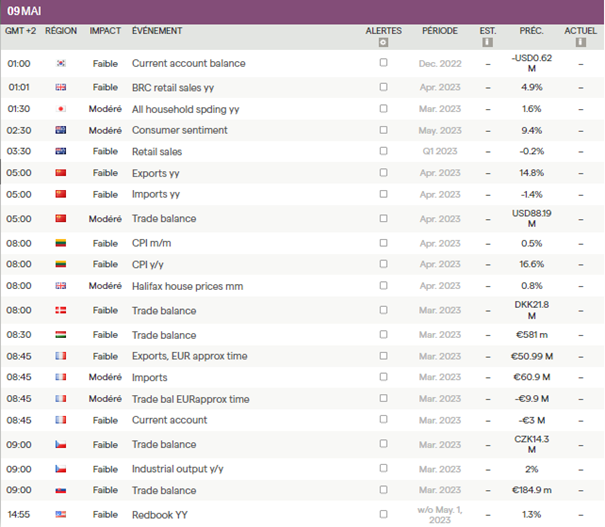Click the ÉVÉNEMENT column header
Screen dimensions: 605x527
(x=157, y=31)
